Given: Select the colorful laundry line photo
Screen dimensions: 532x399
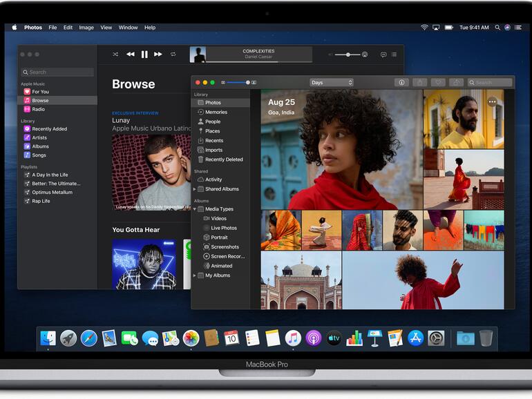Looking at the screenshot, I should coord(484,230).
